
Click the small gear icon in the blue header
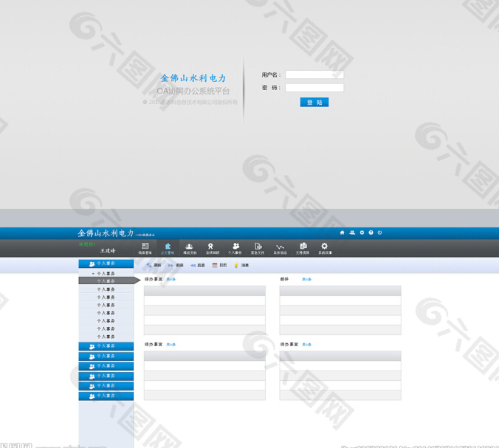pos(362,232)
